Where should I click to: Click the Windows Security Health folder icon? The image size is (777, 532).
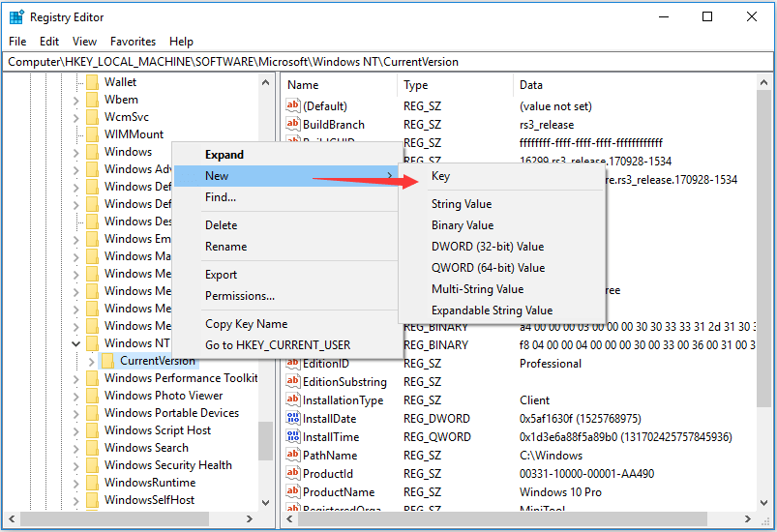coord(92,465)
